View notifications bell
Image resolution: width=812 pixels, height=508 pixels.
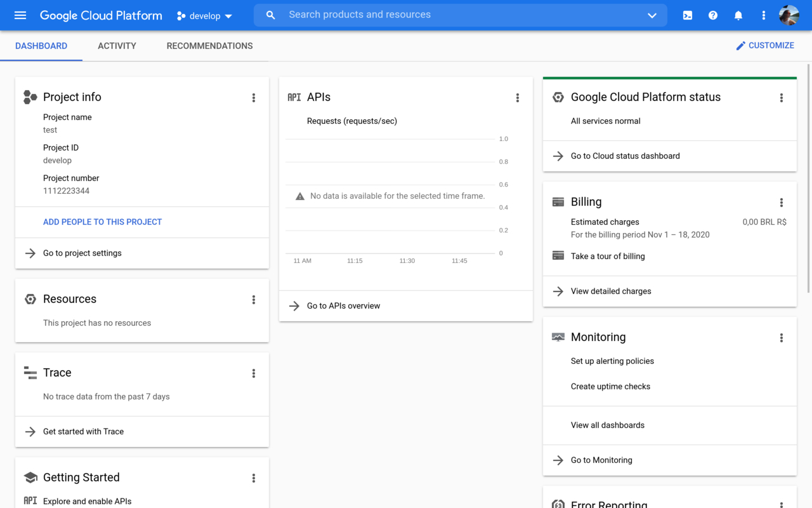pos(738,15)
